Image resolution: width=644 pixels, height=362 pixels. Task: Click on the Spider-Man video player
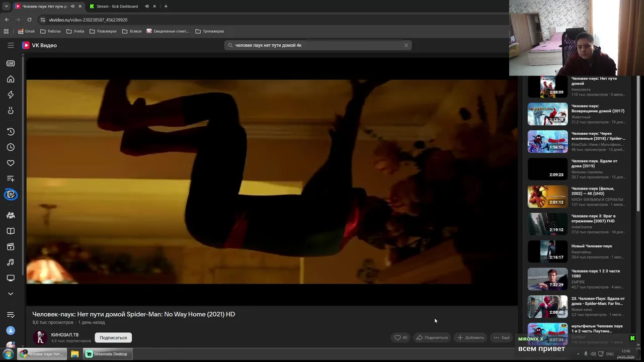[272, 181]
